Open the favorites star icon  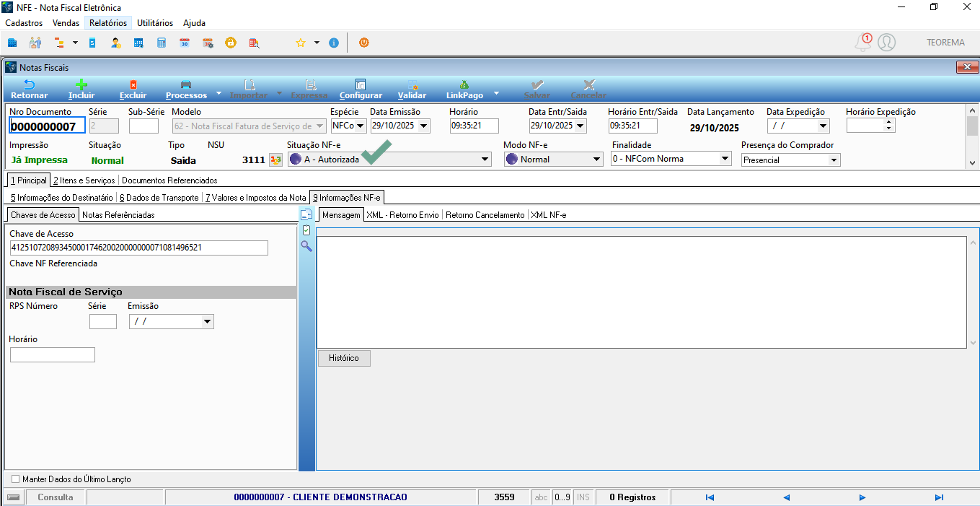pos(301,43)
